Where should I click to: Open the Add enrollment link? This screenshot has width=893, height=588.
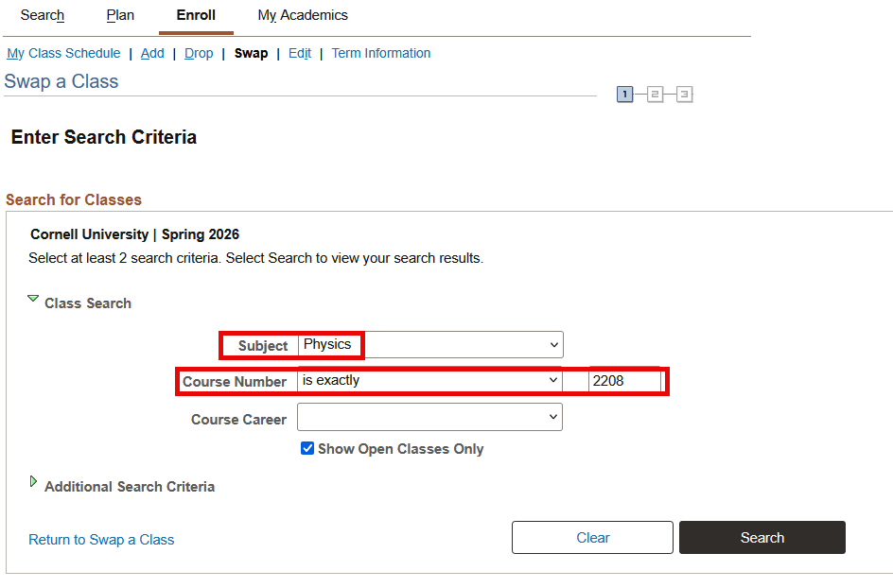click(x=152, y=53)
